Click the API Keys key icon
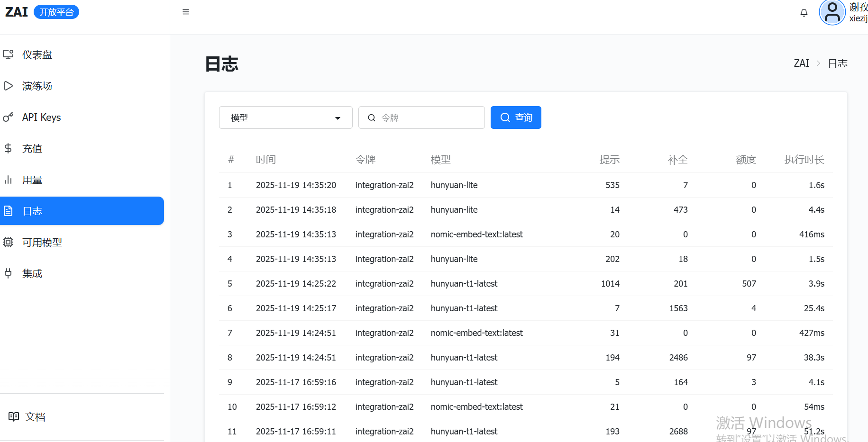 [x=8, y=117]
